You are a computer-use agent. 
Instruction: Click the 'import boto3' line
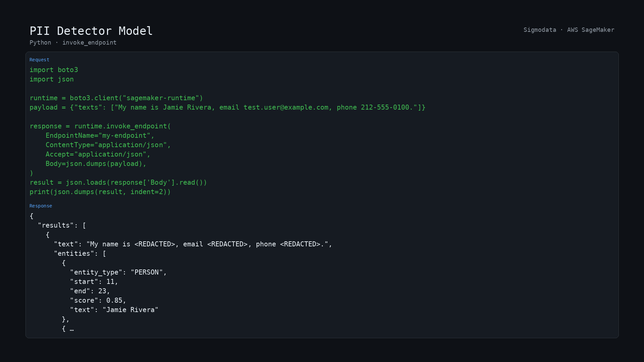pos(54,70)
